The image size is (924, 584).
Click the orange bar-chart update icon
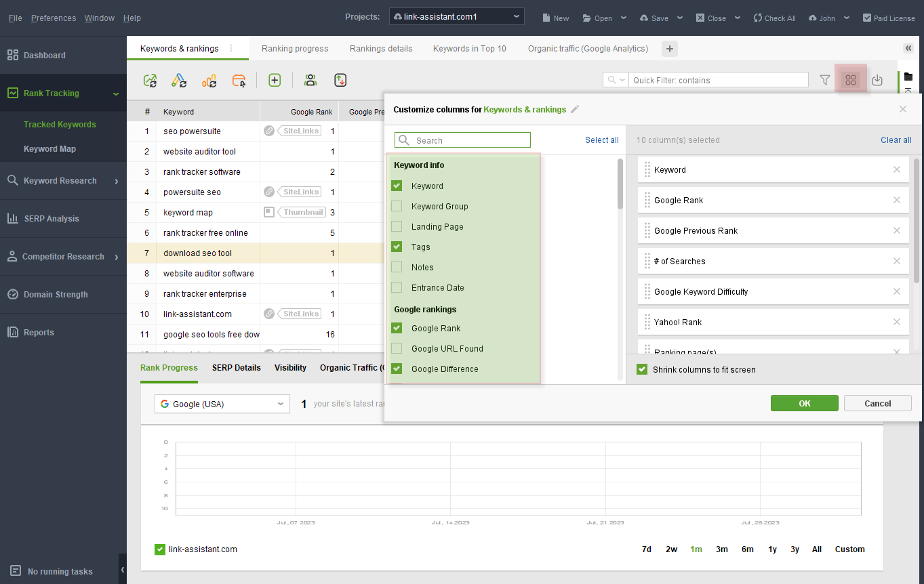[x=209, y=81]
